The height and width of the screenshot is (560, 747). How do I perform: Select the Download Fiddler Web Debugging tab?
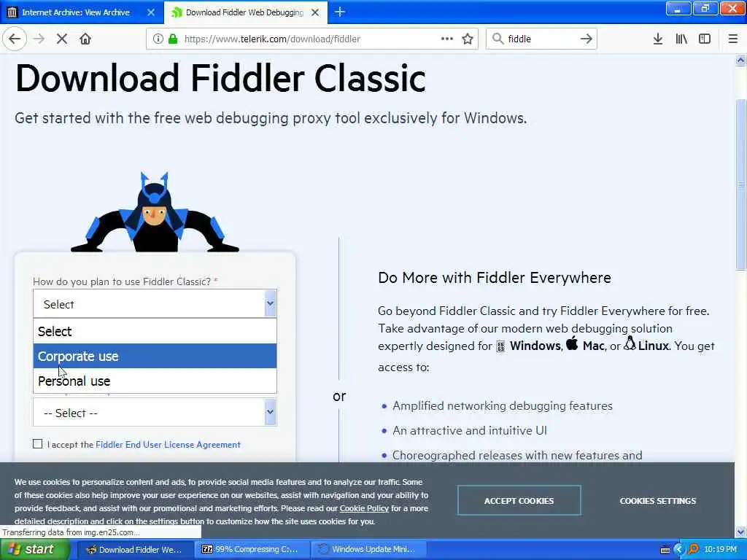(245, 12)
